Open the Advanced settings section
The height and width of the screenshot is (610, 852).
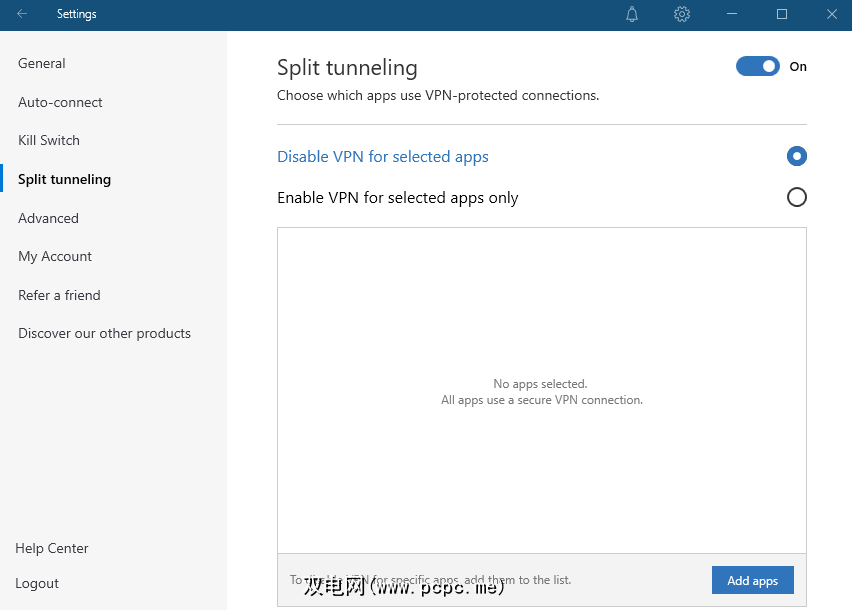tap(48, 218)
